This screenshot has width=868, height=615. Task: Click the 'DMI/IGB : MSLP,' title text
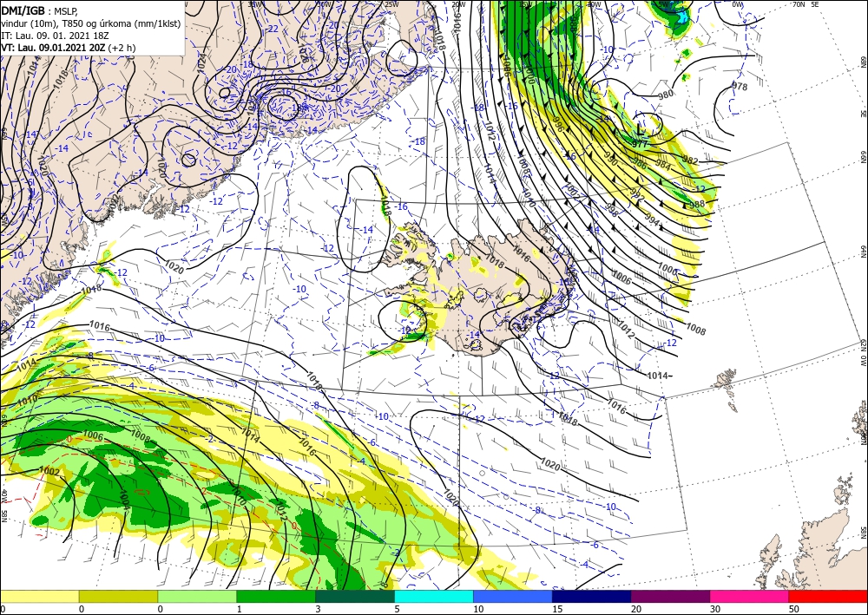point(39,10)
